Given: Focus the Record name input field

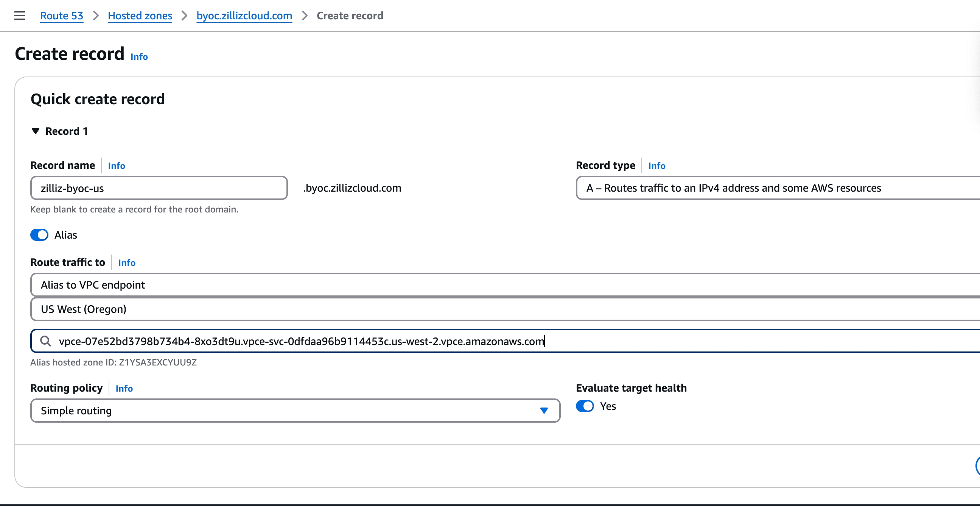Looking at the screenshot, I should [x=159, y=188].
